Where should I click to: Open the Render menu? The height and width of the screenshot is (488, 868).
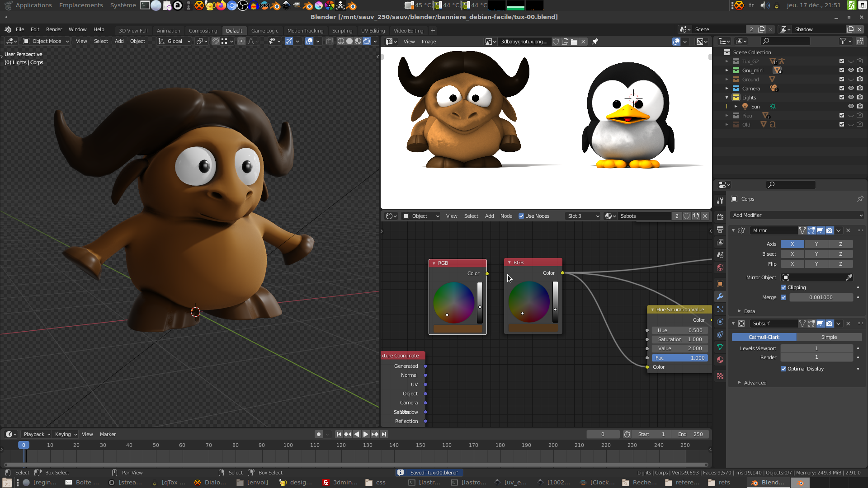click(x=54, y=29)
